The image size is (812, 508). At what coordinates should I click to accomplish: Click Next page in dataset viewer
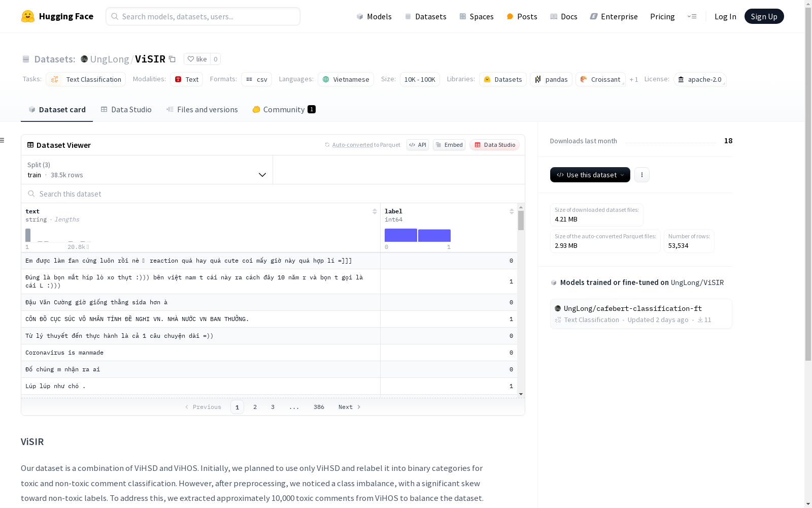click(349, 407)
